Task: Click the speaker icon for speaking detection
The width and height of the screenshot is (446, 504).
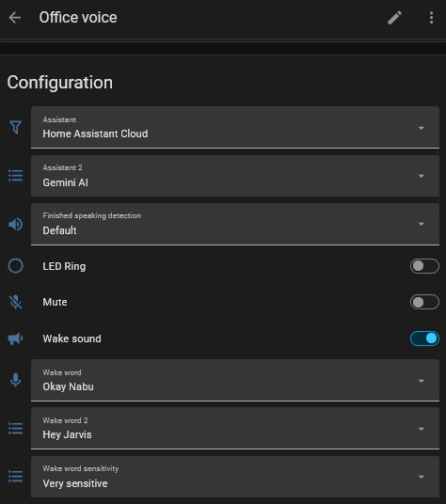Action: 15,224
